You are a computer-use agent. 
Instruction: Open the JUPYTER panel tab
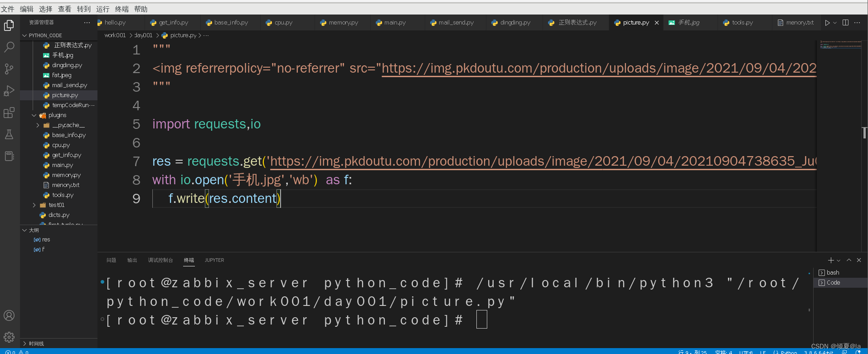214,260
